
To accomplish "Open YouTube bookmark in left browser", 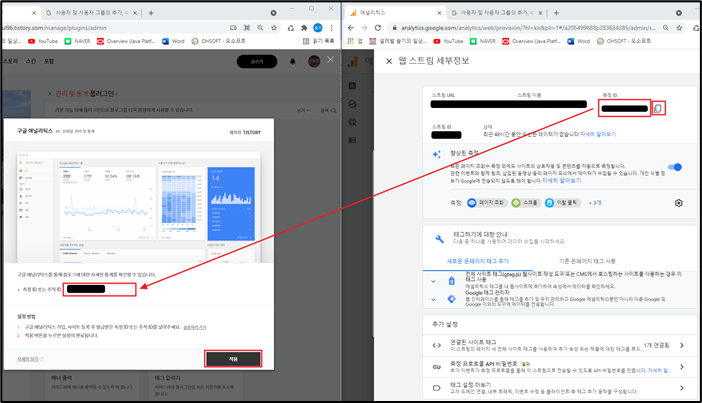I will 43,41.
